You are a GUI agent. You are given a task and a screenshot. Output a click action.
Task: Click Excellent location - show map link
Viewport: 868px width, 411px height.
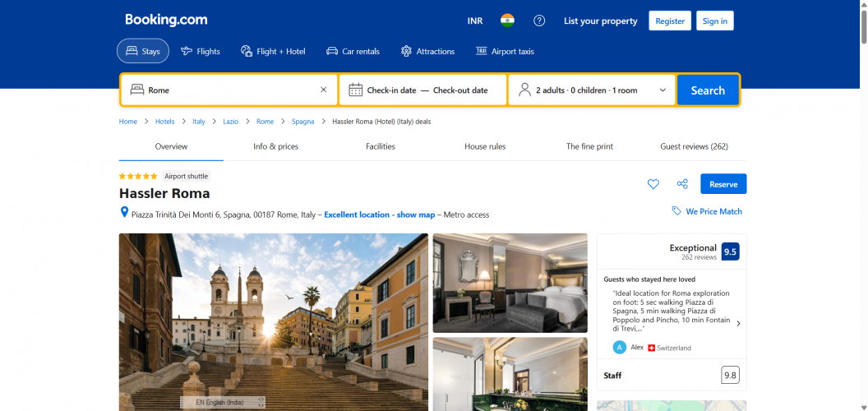click(379, 215)
